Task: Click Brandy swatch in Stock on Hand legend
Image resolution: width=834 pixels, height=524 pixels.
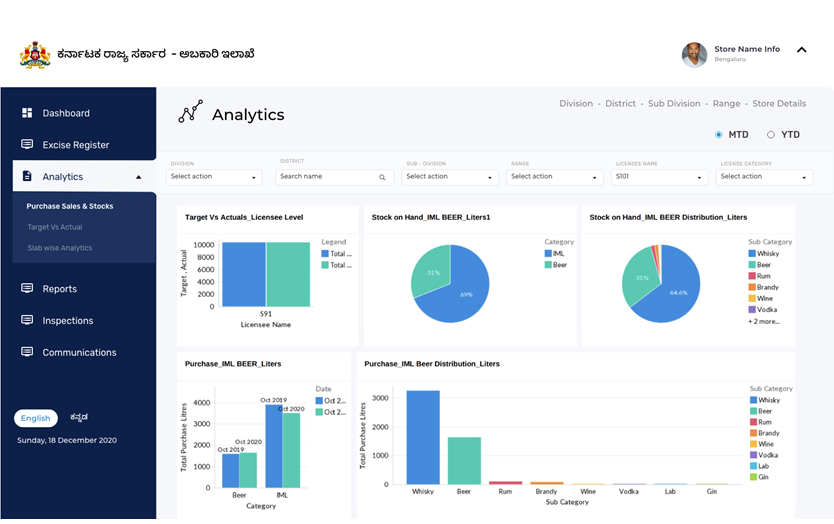Action: tap(752, 287)
